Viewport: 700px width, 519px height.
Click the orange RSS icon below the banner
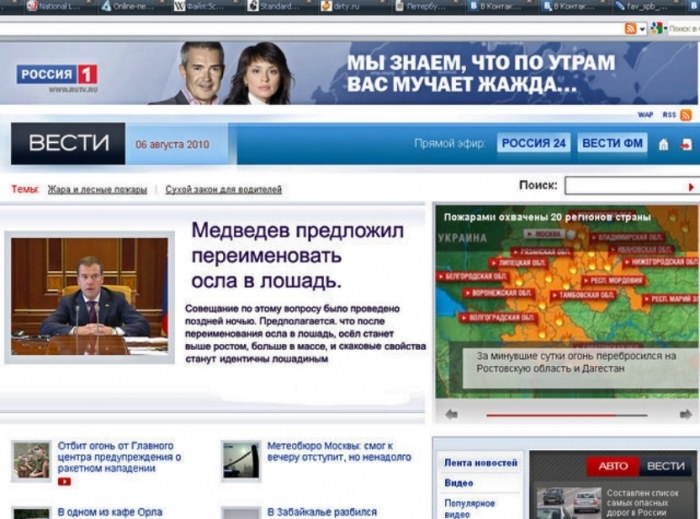coord(686,115)
